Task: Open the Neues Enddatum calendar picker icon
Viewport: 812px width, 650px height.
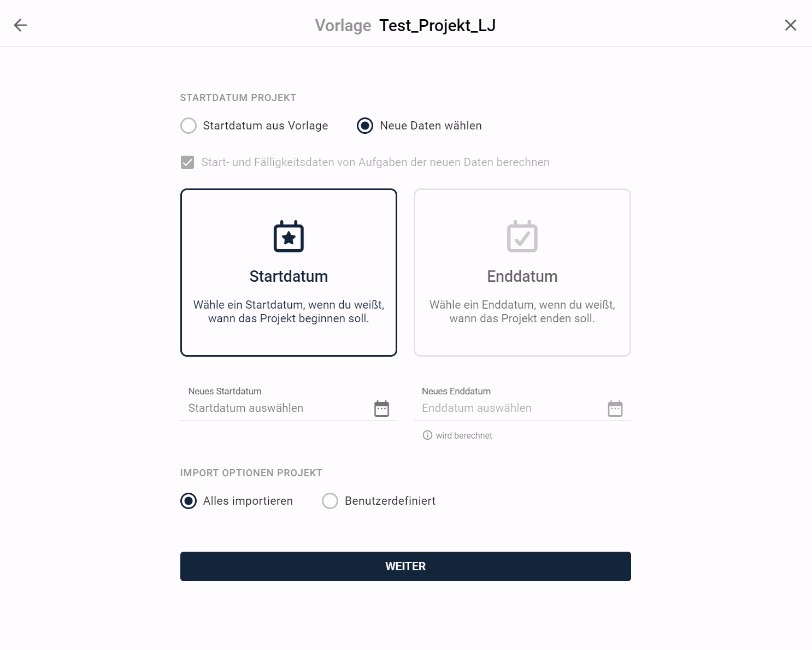Action: coord(615,408)
